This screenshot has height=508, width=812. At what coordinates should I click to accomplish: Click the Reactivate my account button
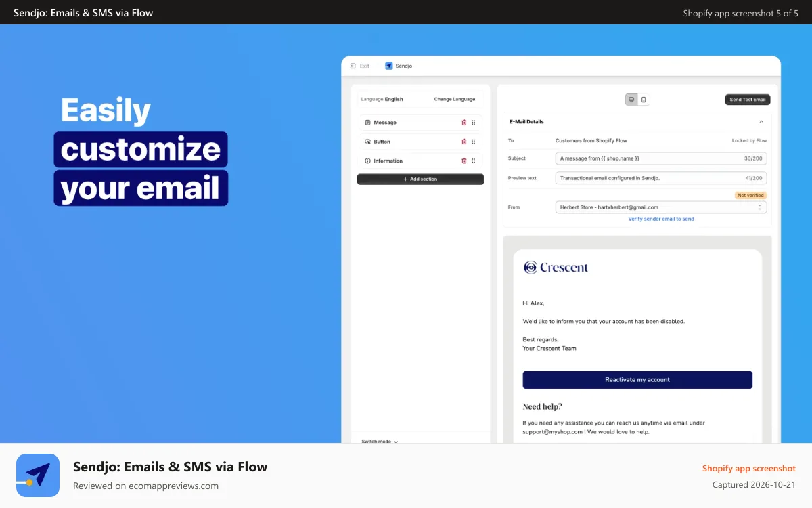coord(637,380)
